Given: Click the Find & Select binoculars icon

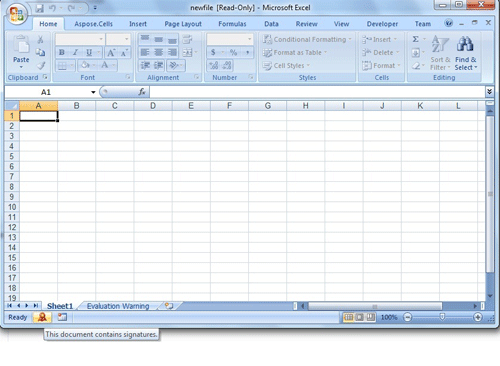Looking at the screenshot, I should (465, 44).
